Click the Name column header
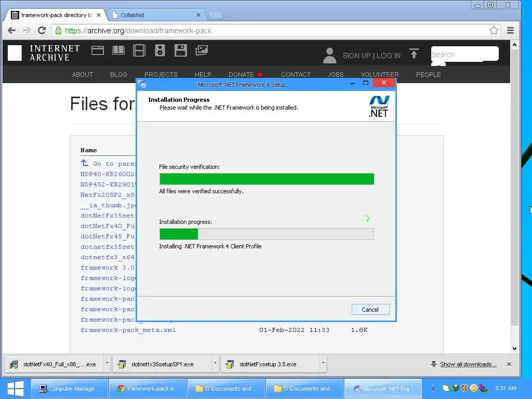Screen dimensions: 532x399 88,150
